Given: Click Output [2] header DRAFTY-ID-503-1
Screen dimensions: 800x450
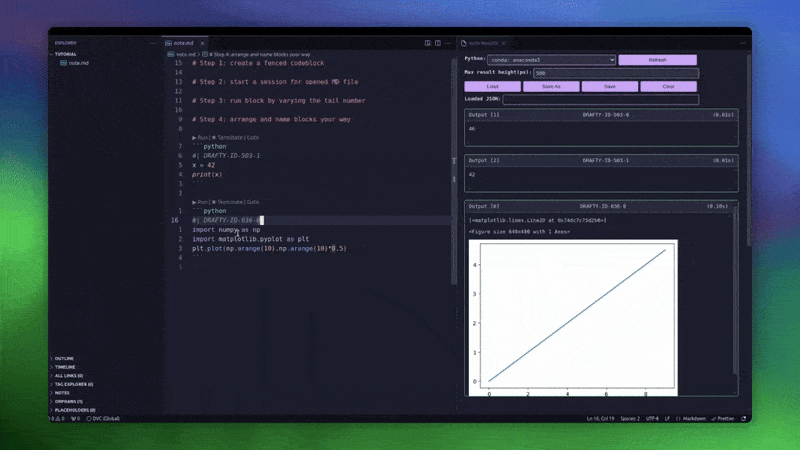Looking at the screenshot, I should [601, 160].
